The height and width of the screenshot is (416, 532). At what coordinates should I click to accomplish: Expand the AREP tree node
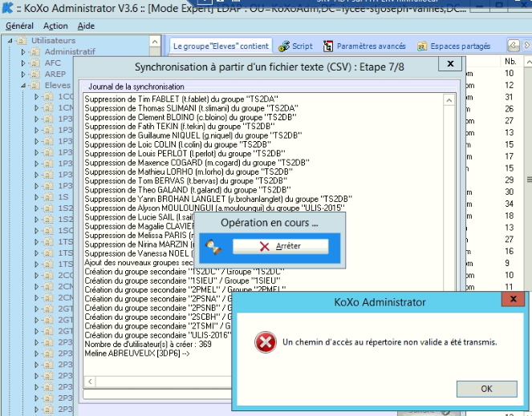[x=23, y=75]
